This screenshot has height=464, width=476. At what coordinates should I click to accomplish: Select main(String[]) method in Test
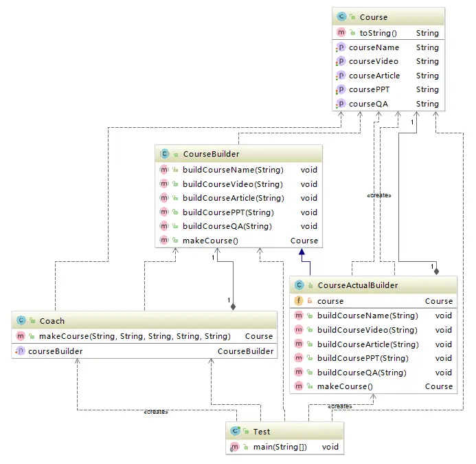click(280, 447)
